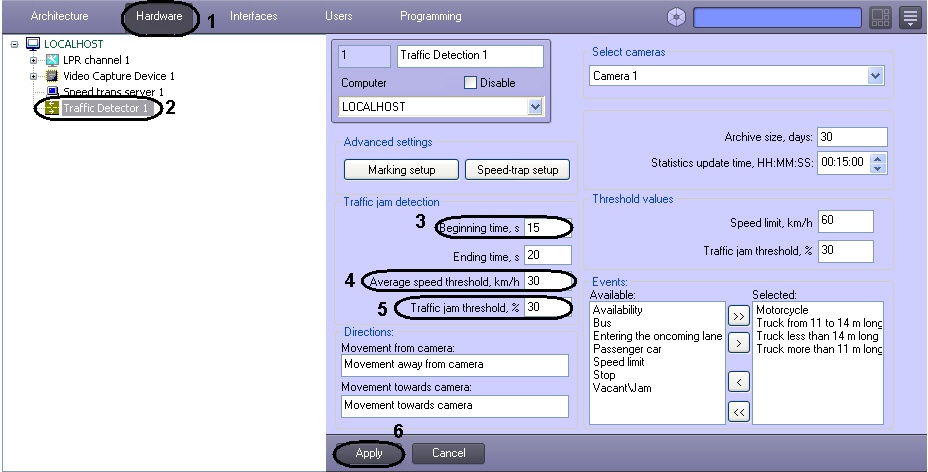Remove all selected events with << button
Viewport: 928px width, 472px height.
point(739,412)
